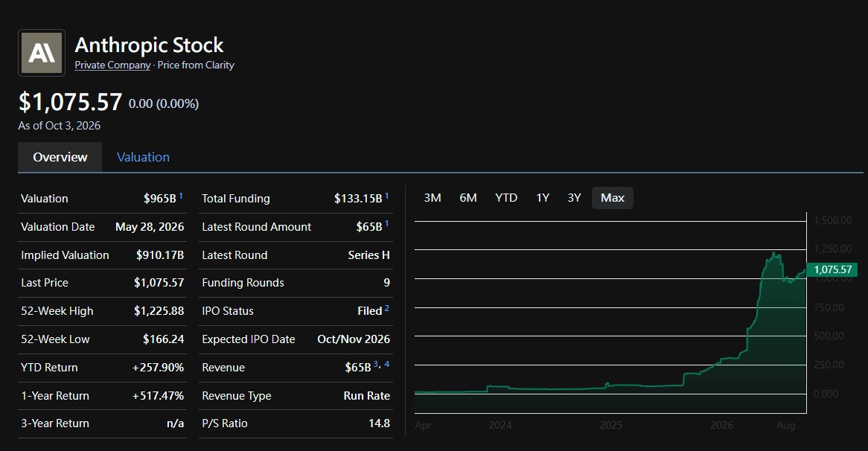
Task: Click the "Expected IPO Date" row label
Action: click(x=249, y=339)
